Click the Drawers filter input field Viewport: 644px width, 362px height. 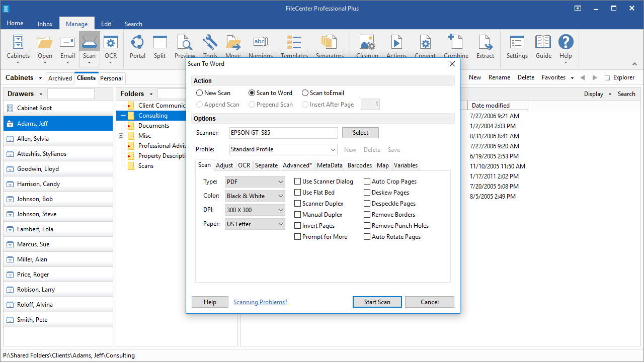71,94
